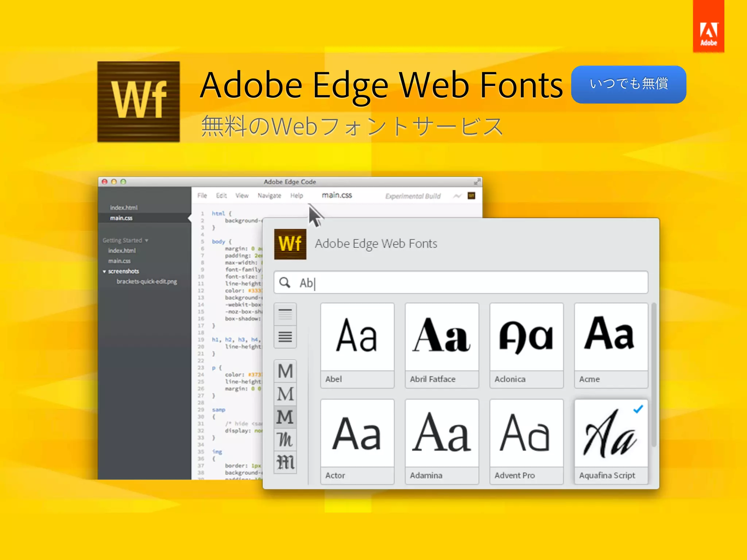Filter by blackletter M classification
The height and width of the screenshot is (560, 747).
[285, 462]
